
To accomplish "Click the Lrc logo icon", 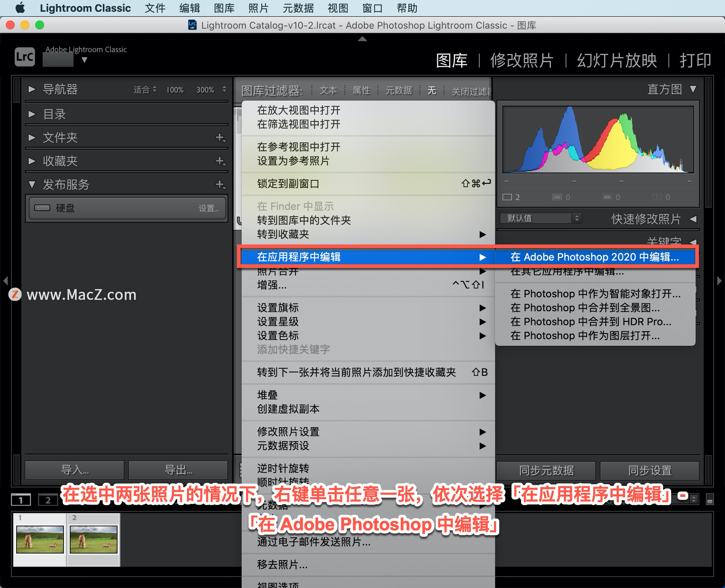I will (x=25, y=57).
